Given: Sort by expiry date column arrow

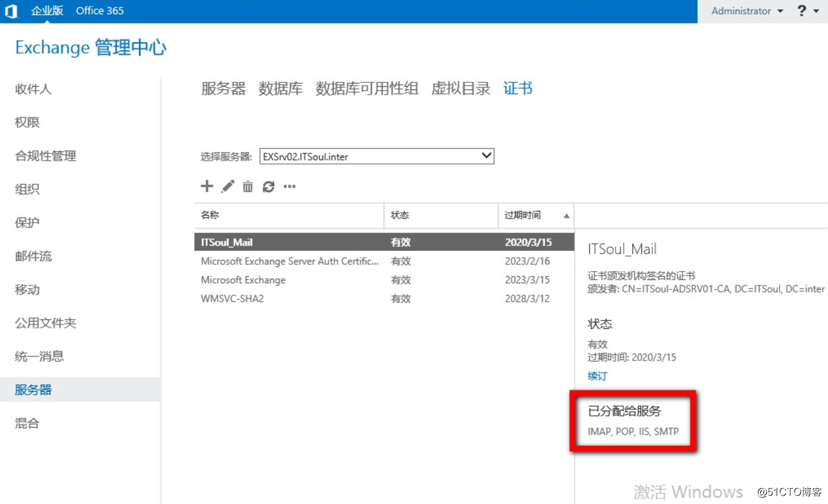Looking at the screenshot, I should [566, 215].
